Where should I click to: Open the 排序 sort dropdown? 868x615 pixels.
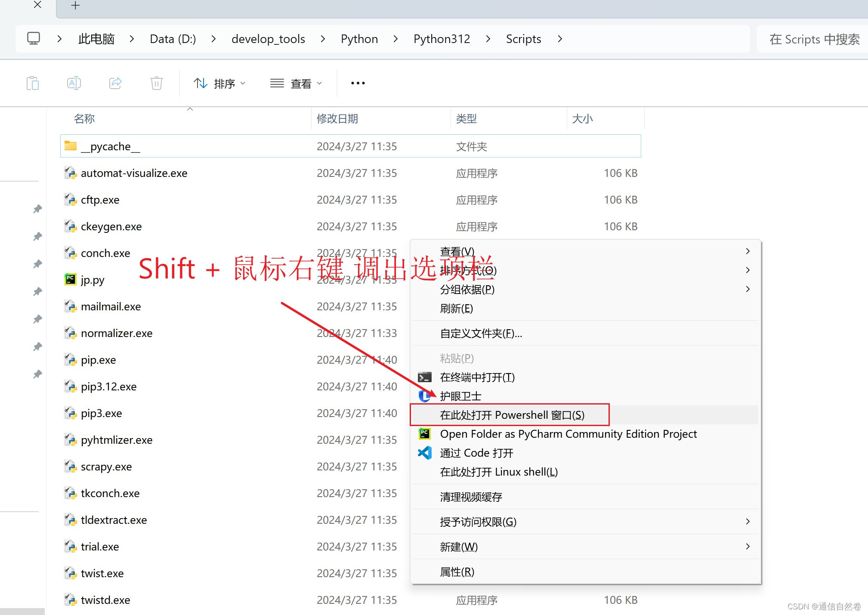click(x=219, y=83)
